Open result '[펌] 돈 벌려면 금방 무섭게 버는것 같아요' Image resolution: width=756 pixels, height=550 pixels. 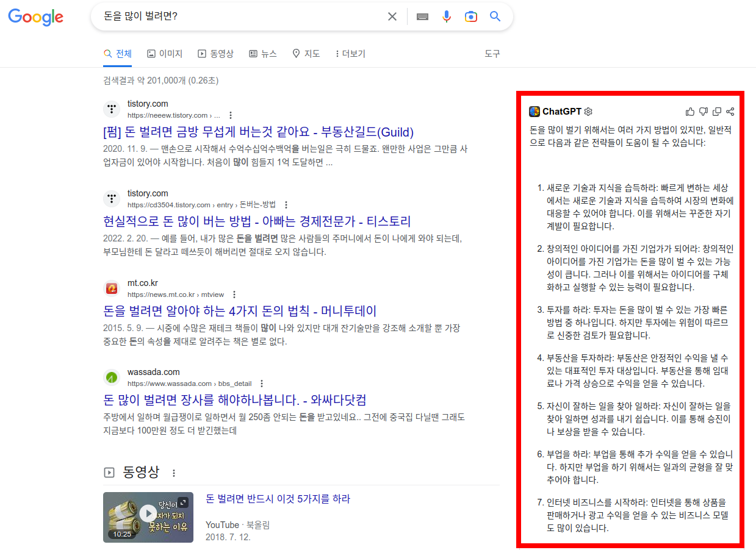click(x=259, y=132)
